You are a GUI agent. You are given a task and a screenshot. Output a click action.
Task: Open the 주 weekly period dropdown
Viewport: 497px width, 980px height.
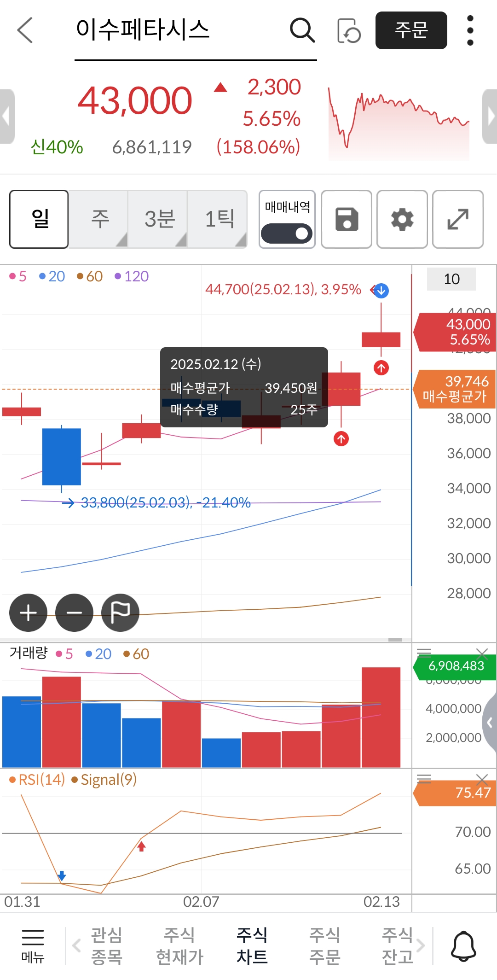click(x=98, y=219)
